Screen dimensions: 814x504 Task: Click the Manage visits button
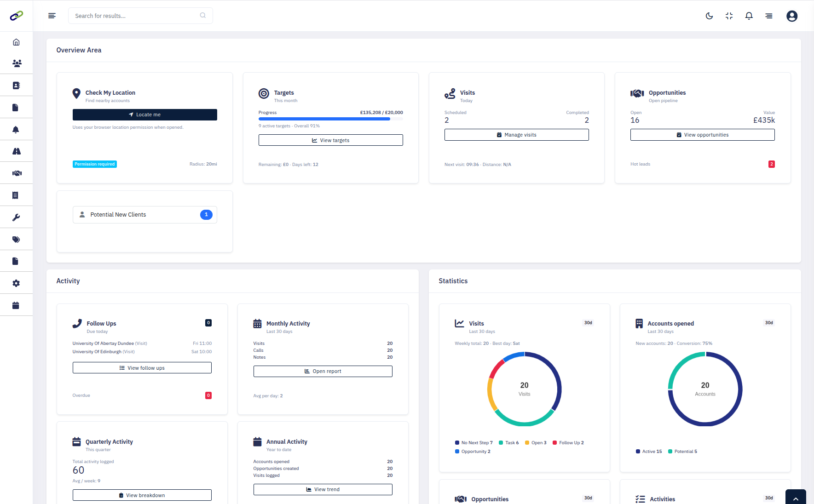(517, 135)
